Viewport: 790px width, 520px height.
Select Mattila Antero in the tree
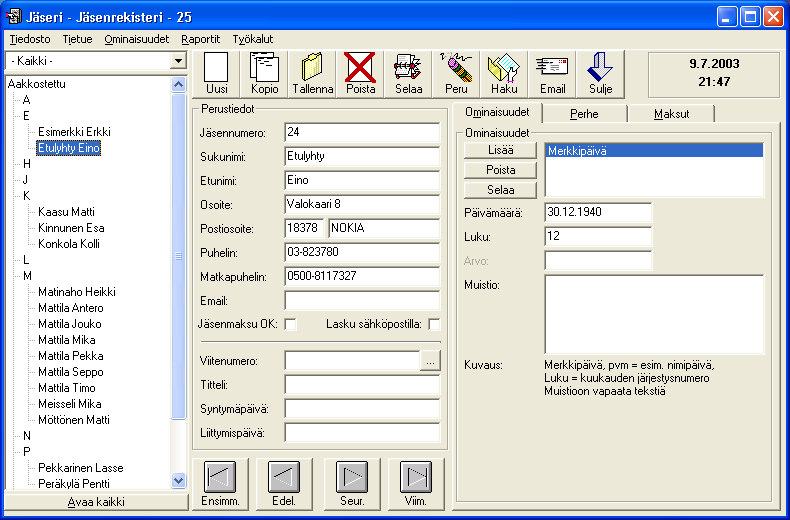pyautogui.click(x=71, y=308)
